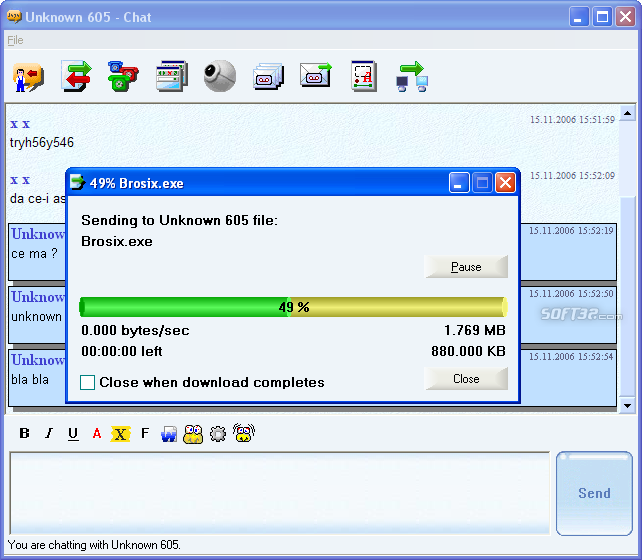This screenshot has width=642, height=560.
Task: Click the 0.000 bytes/sec speed text
Action: (136, 330)
